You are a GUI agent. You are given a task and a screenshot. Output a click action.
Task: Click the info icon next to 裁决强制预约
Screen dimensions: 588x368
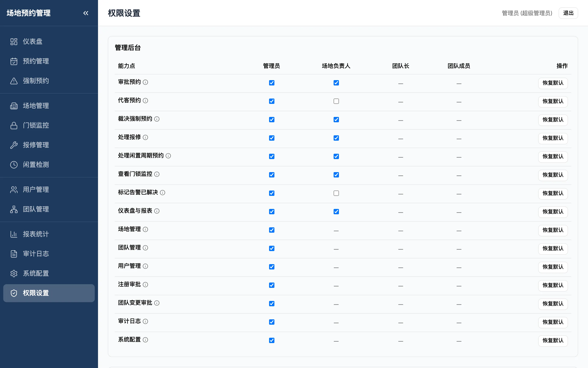click(157, 119)
